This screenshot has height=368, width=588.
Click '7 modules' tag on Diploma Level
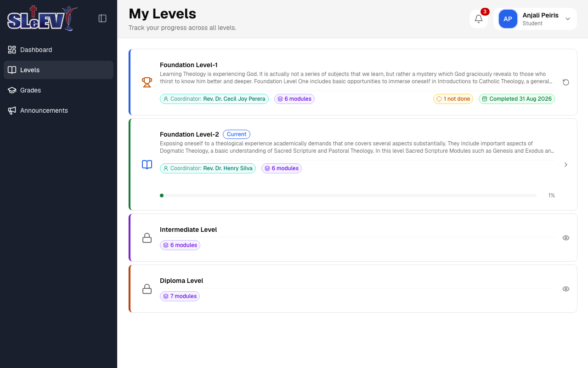pos(180,296)
